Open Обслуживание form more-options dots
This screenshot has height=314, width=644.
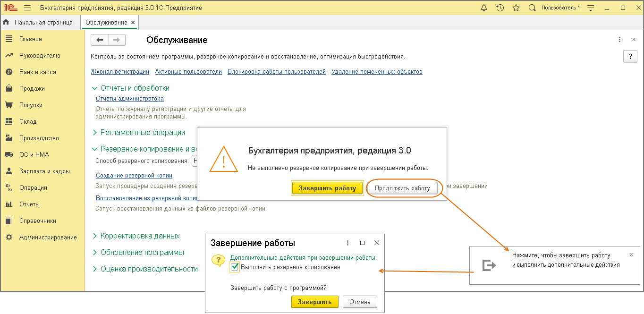619,40
